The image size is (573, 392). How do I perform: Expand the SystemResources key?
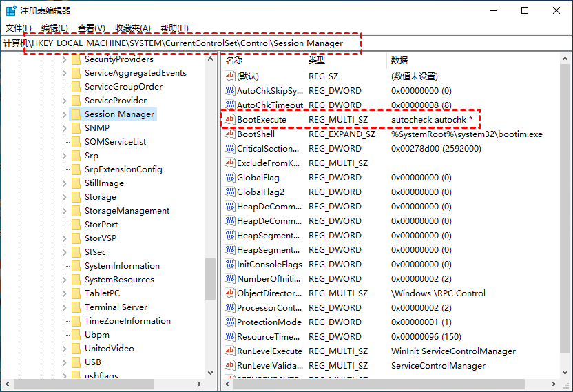coord(64,280)
